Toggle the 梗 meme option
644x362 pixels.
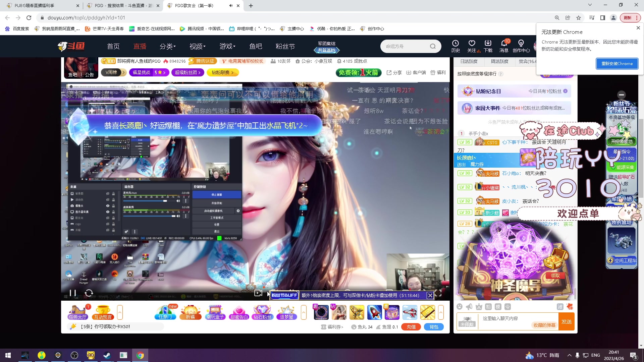tap(498, 307)
